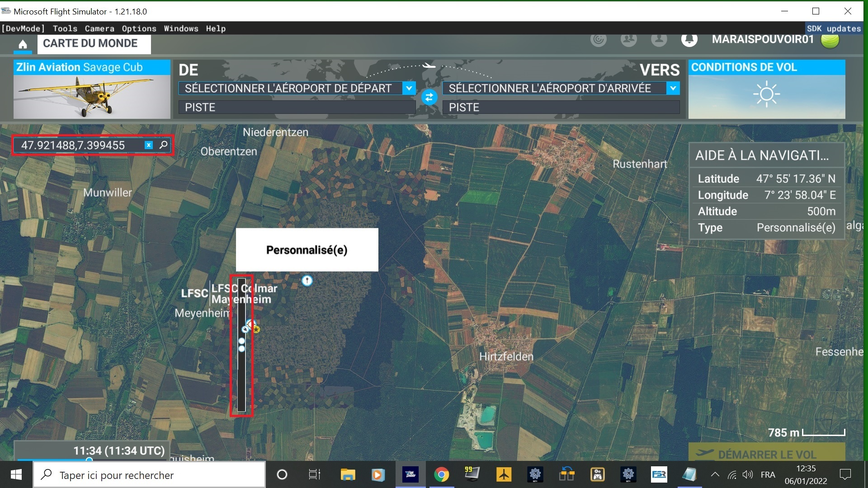
Task: Clear the coordinates search with X icon
Action: [x=148, y=145]
